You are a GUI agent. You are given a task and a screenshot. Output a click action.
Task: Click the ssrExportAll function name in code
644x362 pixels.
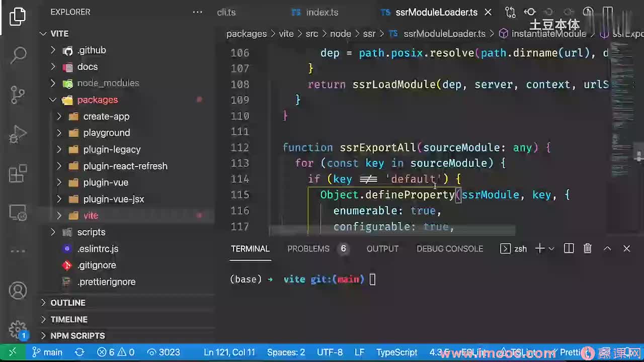coord(378,148)
